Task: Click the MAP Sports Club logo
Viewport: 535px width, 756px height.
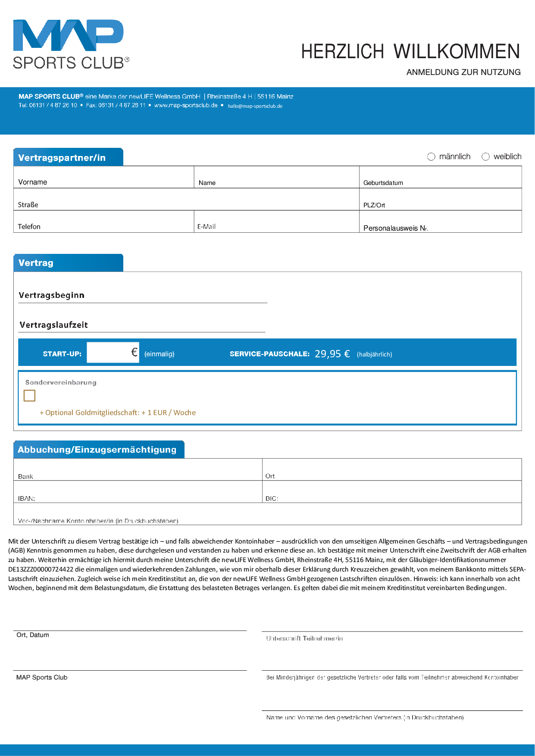Action: [71, 44]
